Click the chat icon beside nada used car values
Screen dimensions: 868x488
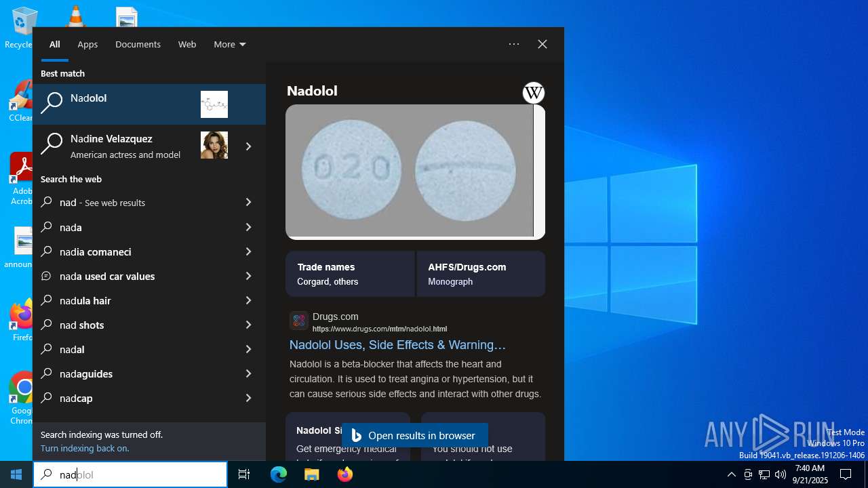[x=47, y=276]
